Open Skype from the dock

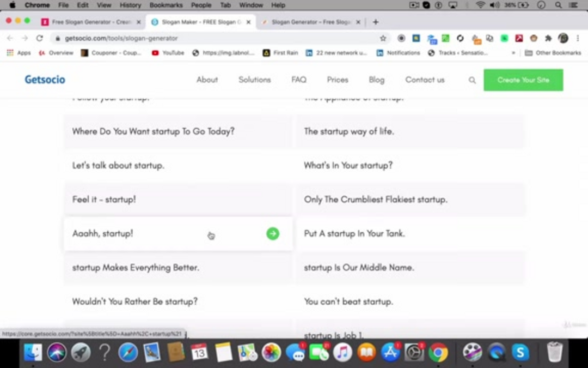(520, 353)
